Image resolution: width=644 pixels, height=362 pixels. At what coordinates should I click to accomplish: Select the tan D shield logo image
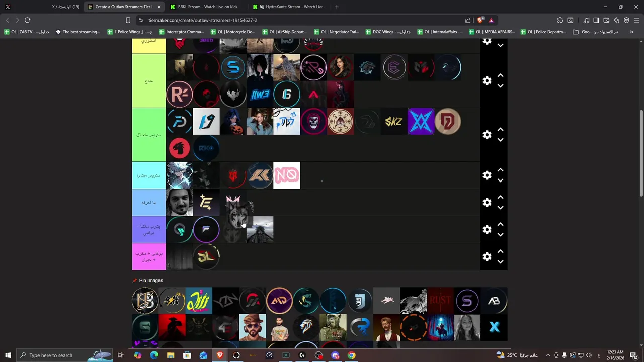[x=448, y=122]
